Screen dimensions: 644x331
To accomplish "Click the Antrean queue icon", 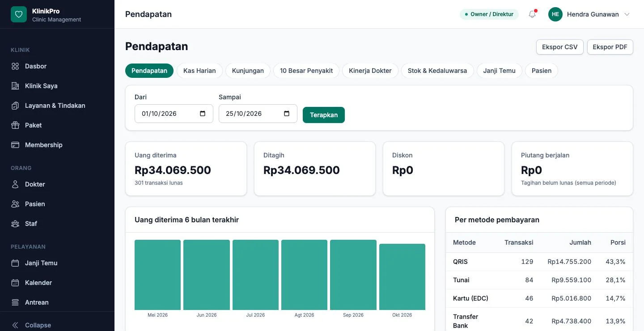I will (15, 302).
